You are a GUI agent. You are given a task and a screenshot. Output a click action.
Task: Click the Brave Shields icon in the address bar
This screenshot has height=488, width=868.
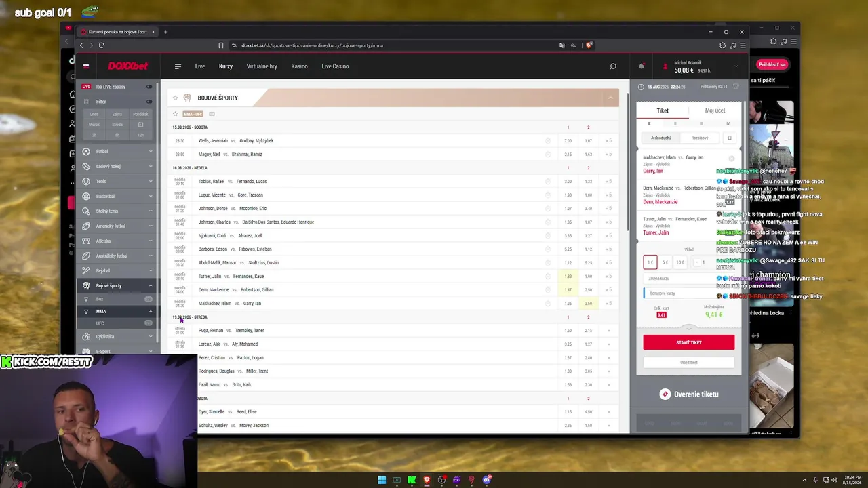click(589, 45)
